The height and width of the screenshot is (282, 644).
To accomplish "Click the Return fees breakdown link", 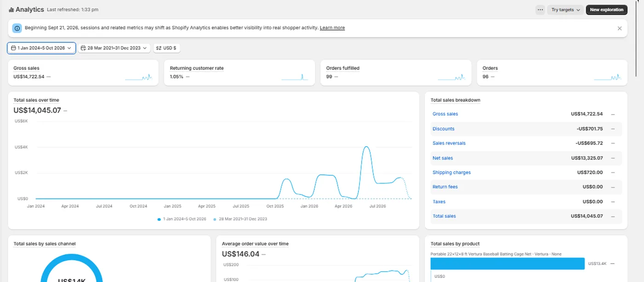I will click(x=445, y=187).
